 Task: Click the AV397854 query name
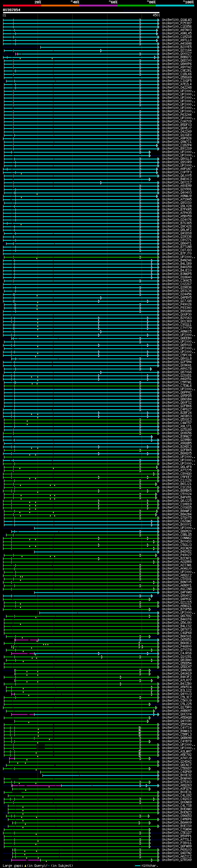pyautogui.click(x=11, y=10)
